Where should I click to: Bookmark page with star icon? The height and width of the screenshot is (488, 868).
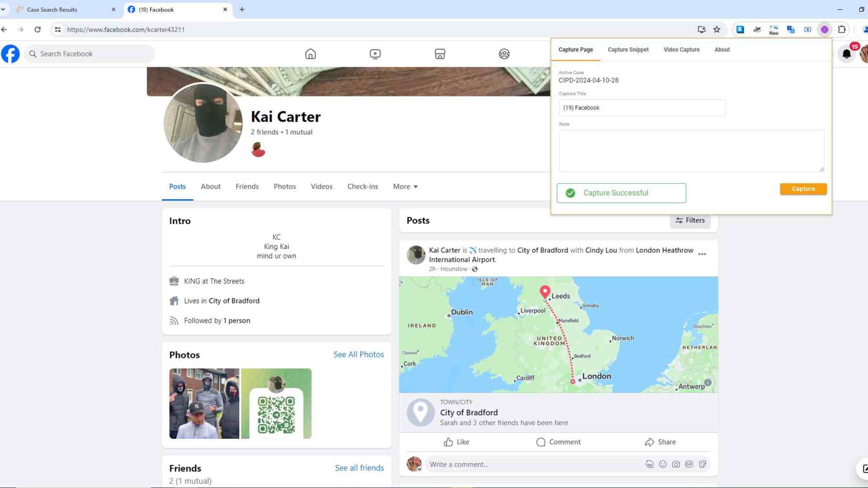coord(717,29)
